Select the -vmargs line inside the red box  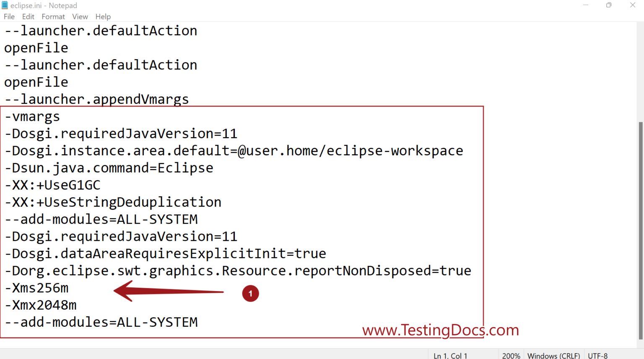point(32,116)
